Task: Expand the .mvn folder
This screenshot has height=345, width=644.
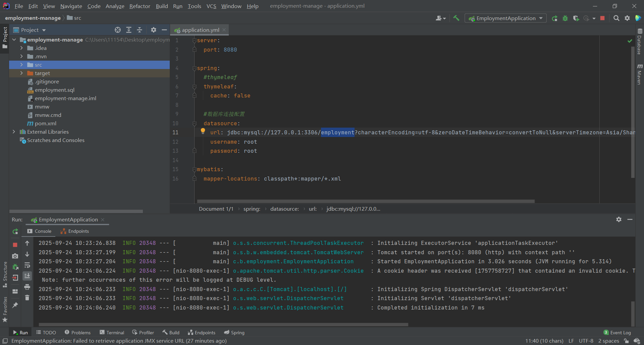Action: [21, 56]
